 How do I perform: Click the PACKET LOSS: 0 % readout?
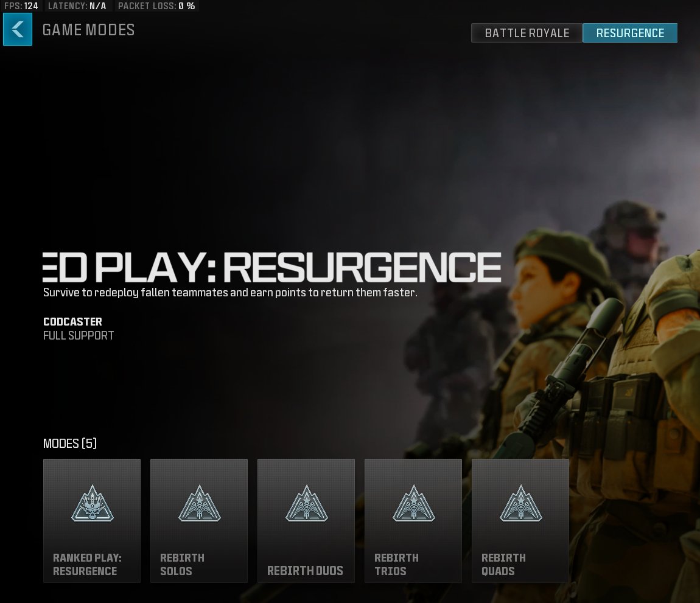pos(156,6)
